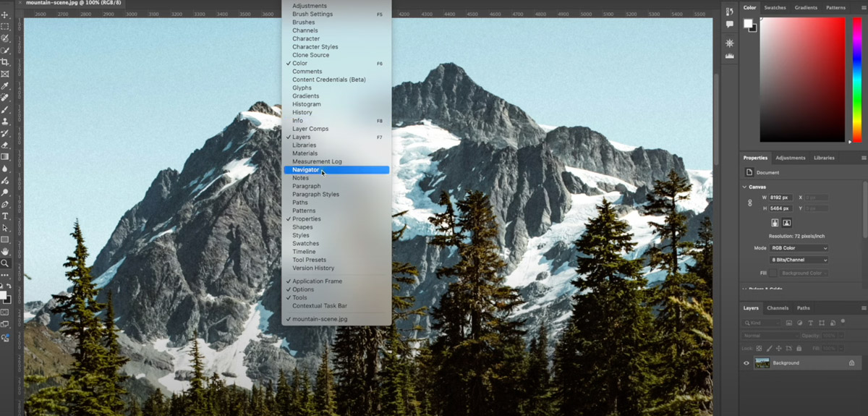The width and height of the screenshot is (868, 416).
Task: Toggle Application Frame menu entry
Action: point(336,281)
